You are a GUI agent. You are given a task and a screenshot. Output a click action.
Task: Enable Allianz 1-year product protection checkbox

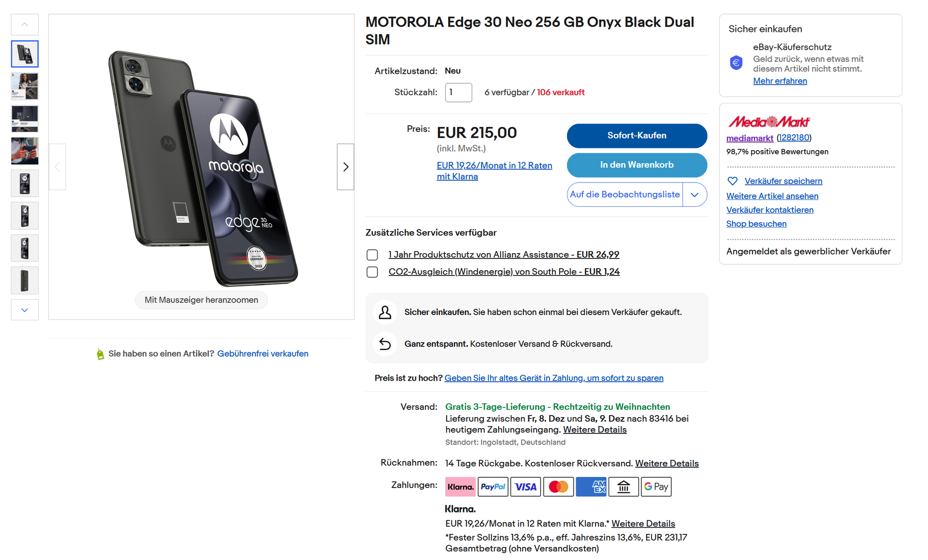point(372,255)
